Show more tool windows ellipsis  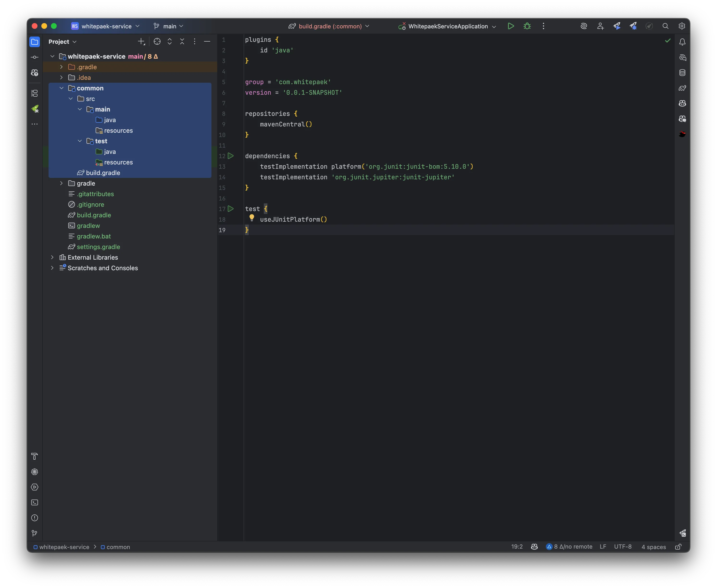coord(35,124)
